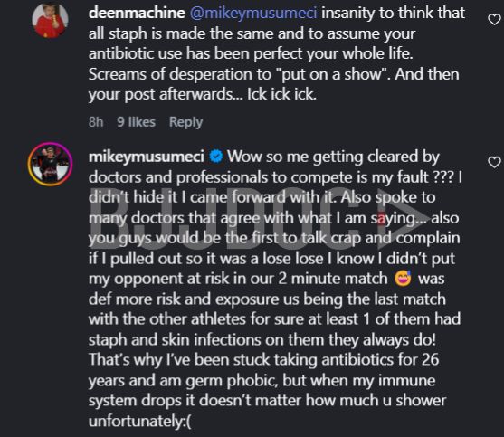Like deenmachine's comment with the heart icon

494,20
